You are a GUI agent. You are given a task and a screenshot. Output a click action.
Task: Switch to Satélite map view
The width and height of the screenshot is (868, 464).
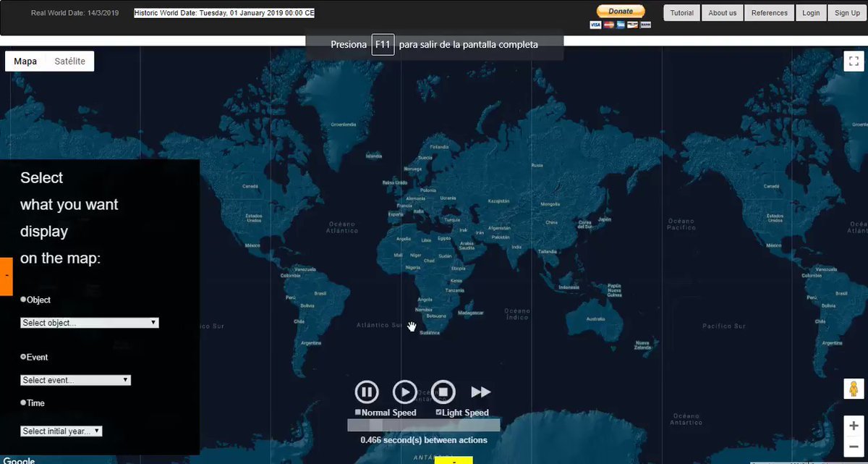(69, 62)
